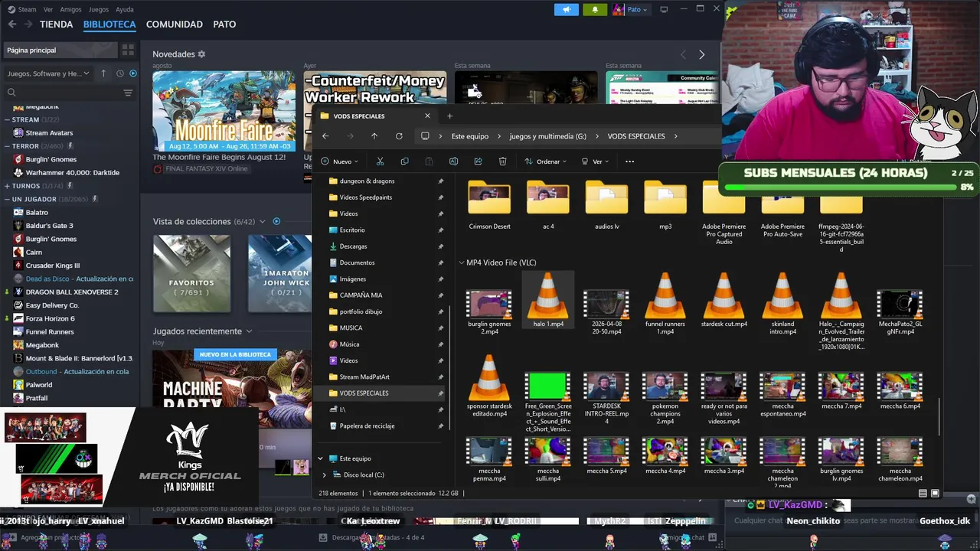Open the Crimson Desert folder

click(489, 204)
